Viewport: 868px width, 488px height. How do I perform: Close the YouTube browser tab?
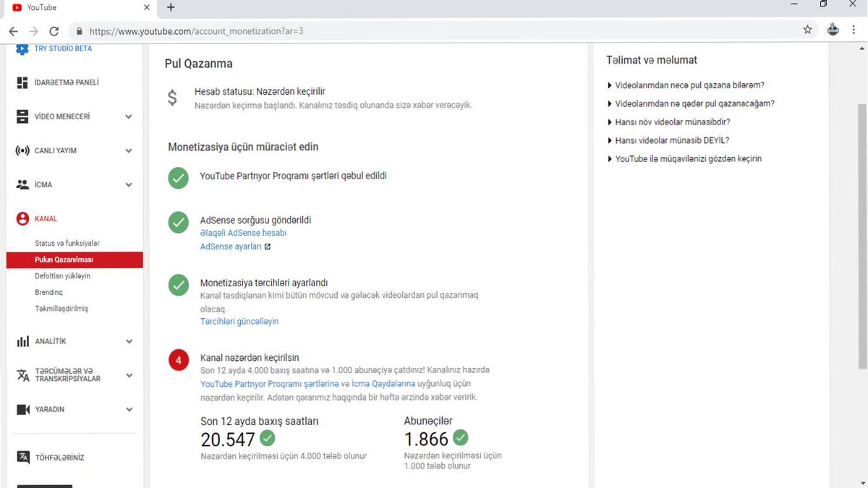(146, 7)
